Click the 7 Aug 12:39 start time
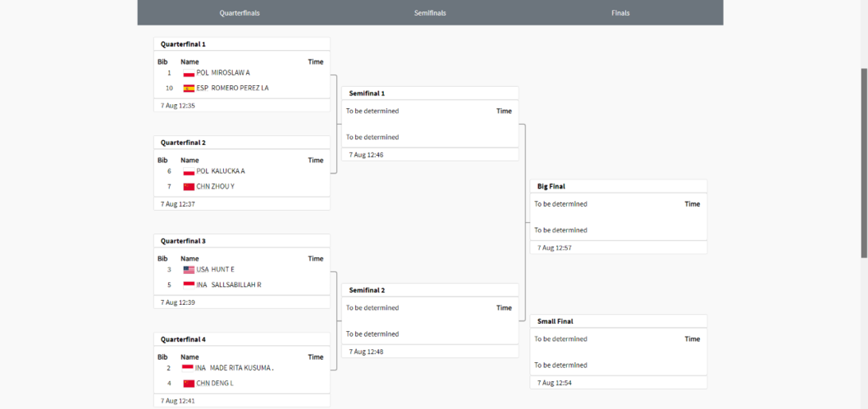 (178, 302)
